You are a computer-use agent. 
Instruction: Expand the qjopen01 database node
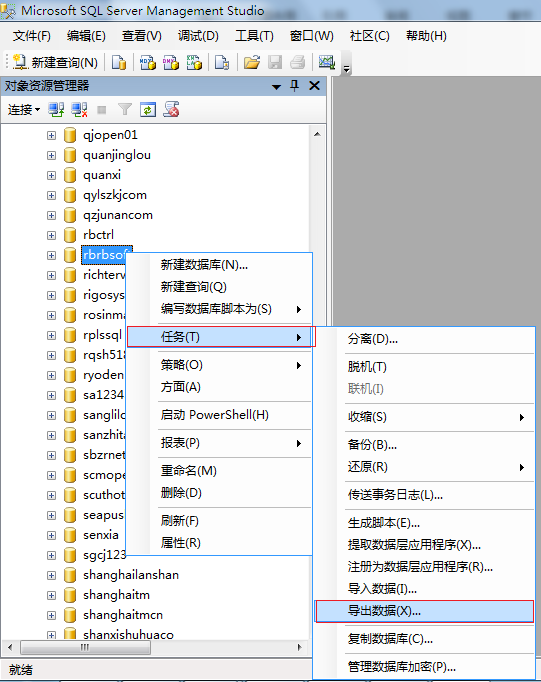[51, 135]
